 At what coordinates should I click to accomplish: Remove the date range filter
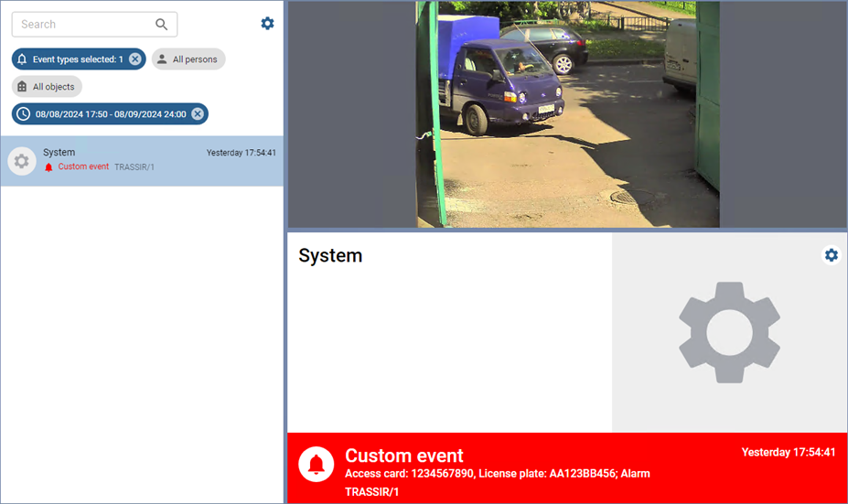click(198, 114)
